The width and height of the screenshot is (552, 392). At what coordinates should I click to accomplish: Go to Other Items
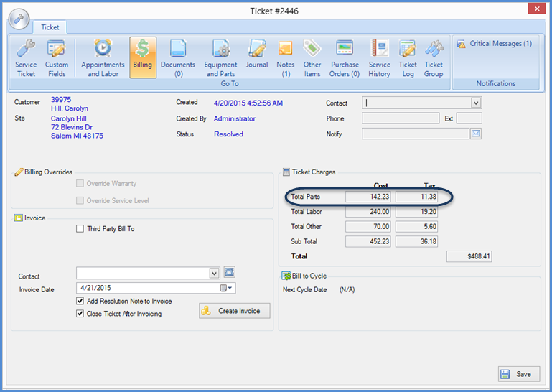coord(312,58)
